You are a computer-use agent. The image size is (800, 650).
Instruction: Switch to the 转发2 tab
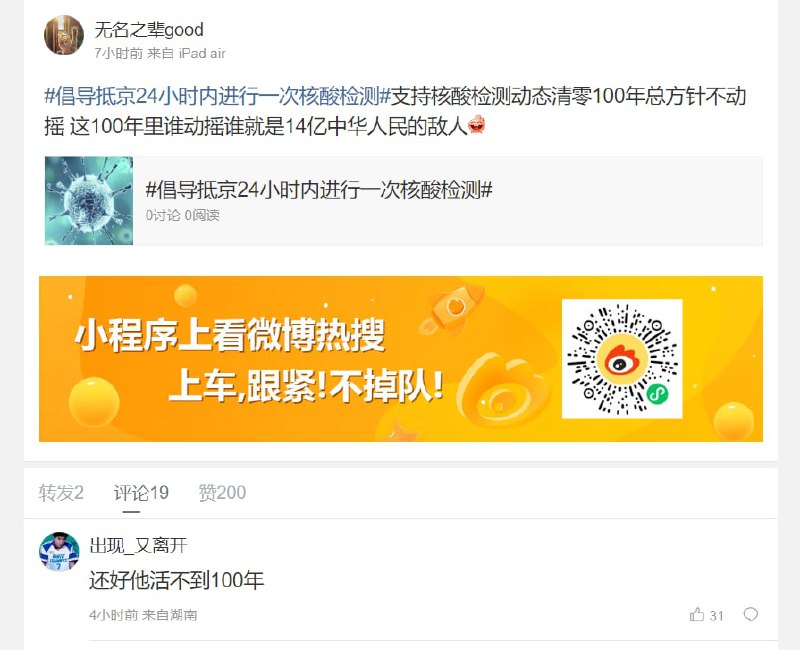tap(61, 493)
